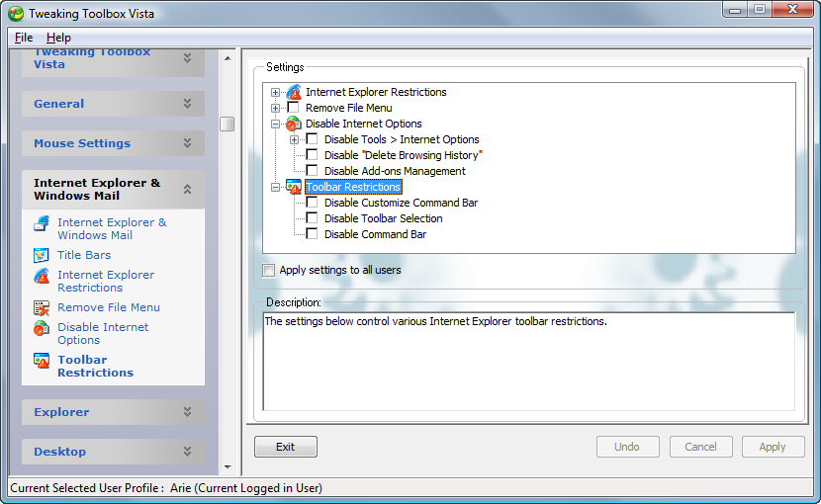821x504 pixels.
Task: Click the sidebar scroll up arrow
Action: [x=228, y=58]
